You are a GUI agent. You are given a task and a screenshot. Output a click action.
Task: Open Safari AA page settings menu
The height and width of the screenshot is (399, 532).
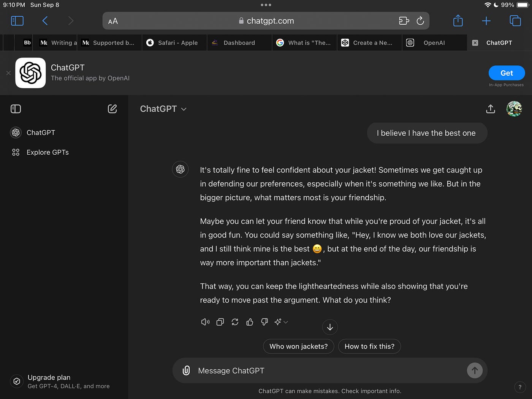point(113,21)
